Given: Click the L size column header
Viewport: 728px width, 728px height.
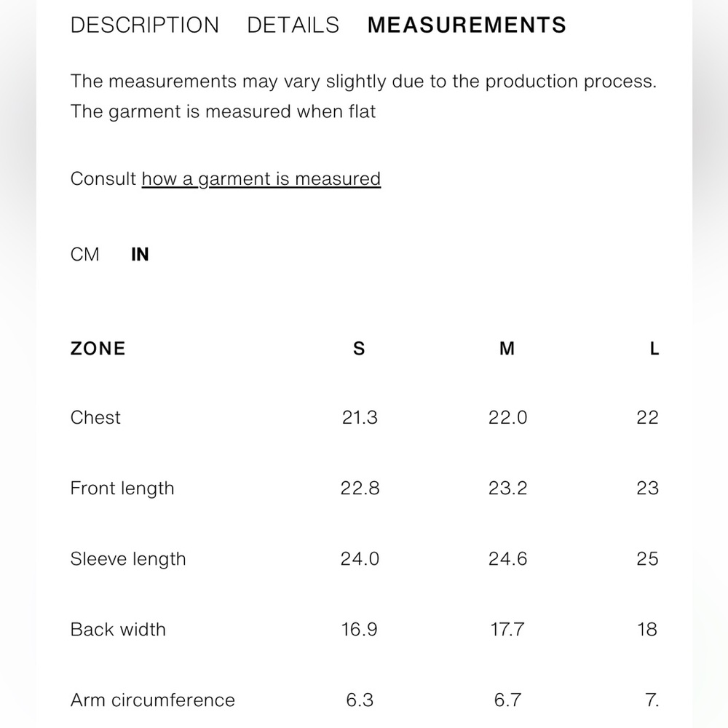Looking at the screenshot, I should (x=654, y=349).
